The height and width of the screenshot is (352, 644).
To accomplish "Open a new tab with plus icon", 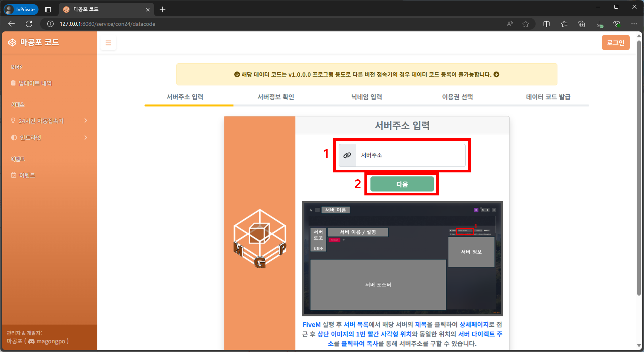I will 162,9.
